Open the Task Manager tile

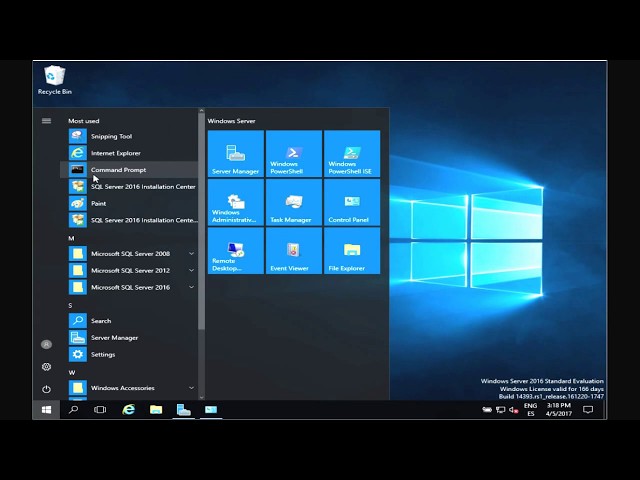tap(294, 202)
